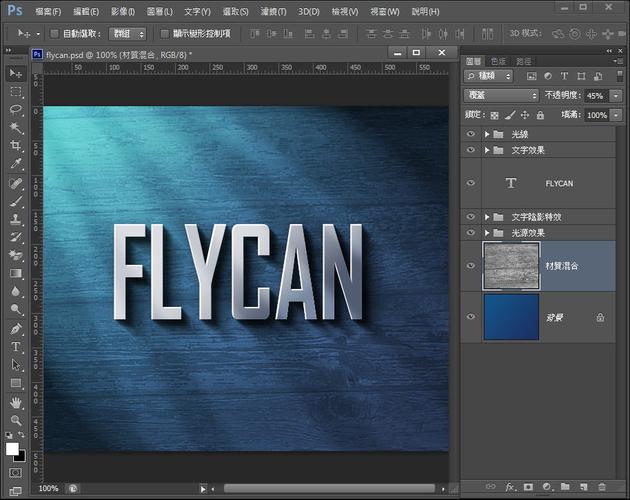Select the Healing Brush tool
The image size is (630, 500).
[x=16, y=183]
